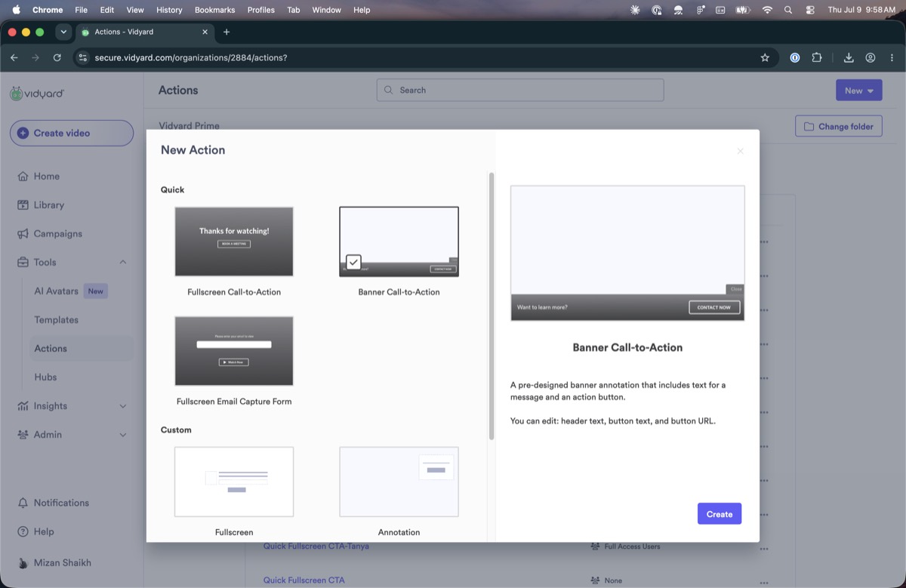Click the Wi-Fi icon in menu bar
Screen dimensions: 906x588
pyautogui.click(x=767, y=10)
